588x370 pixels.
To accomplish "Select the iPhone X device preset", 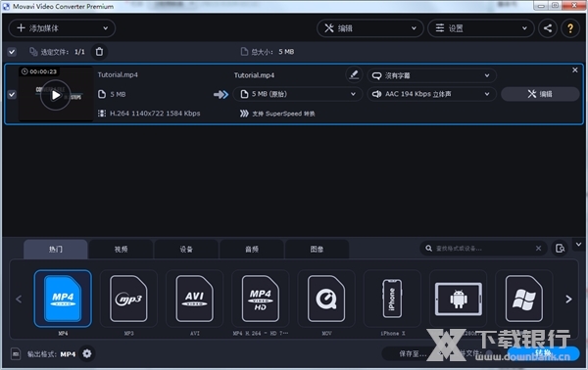I will tap(392, 299).
